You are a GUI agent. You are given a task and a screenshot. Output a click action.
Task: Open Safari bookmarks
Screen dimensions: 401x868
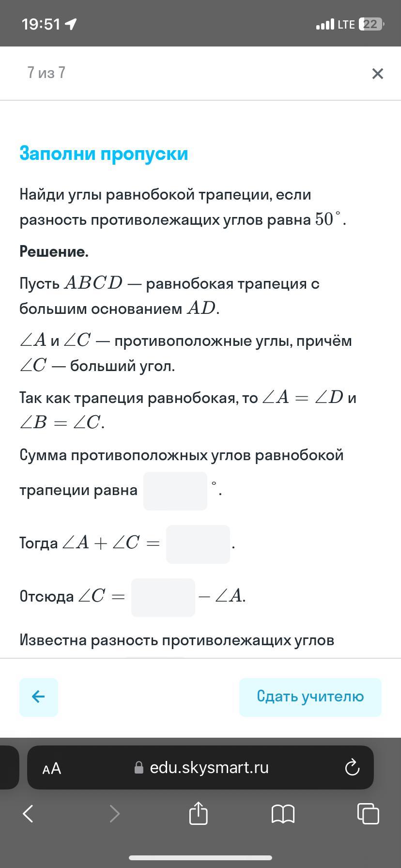click(x=283, y=813)
